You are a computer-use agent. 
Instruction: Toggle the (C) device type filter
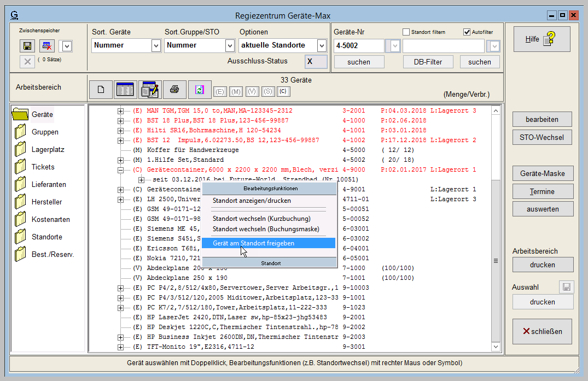[283, 91]
